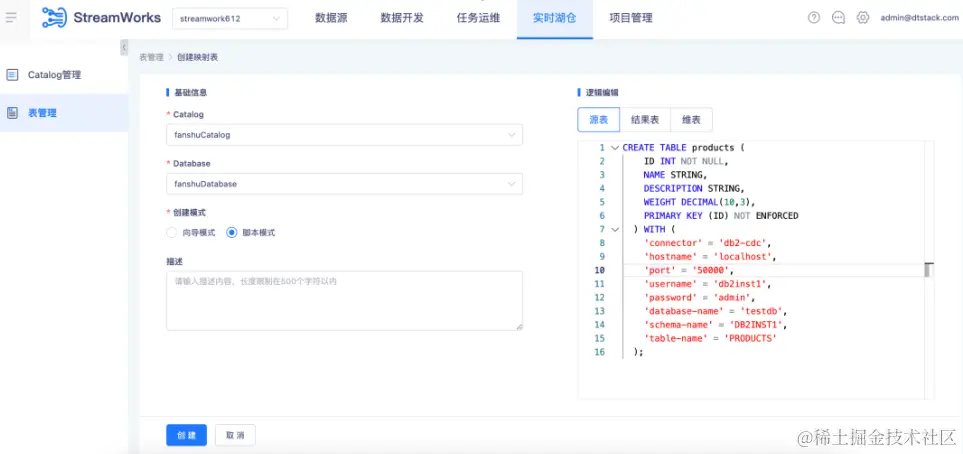Go to the 数据源 menu
The width and height of the screenshot is (963, 454).
point(332,18)
